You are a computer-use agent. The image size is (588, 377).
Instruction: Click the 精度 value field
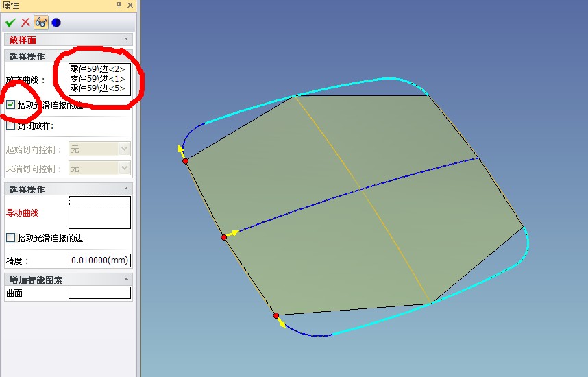point(99,260)
